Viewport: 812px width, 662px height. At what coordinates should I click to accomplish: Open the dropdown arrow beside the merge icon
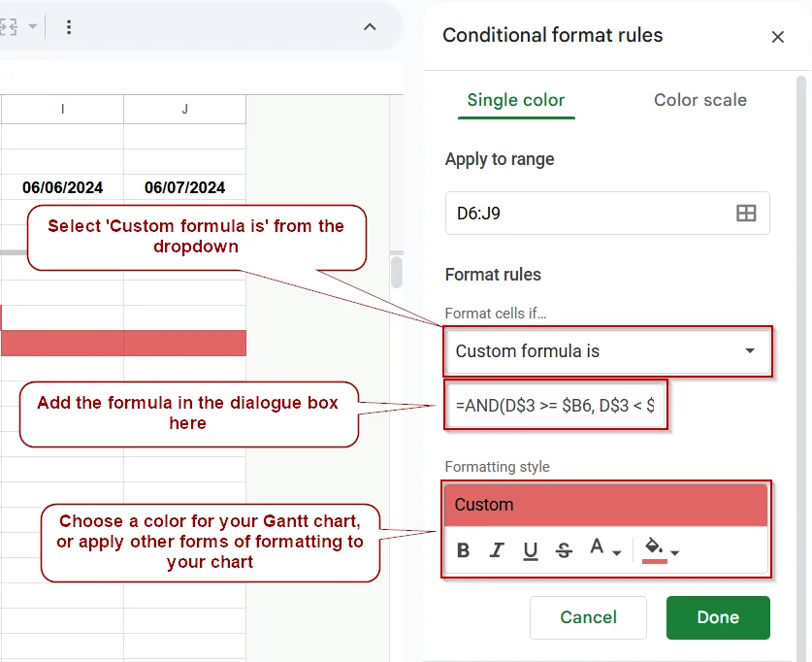pyautogui.click(x=33, y=26)
